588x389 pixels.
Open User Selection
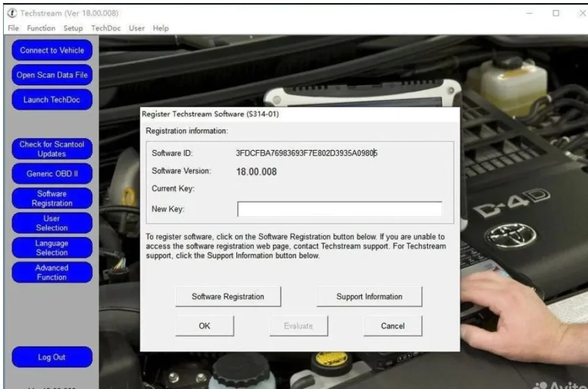tap(52, 223)
